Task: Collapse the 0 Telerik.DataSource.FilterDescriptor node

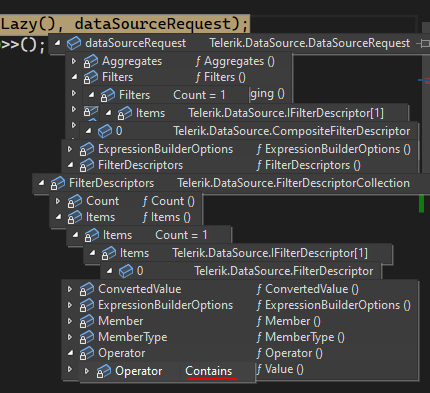Action: [110, 271]
